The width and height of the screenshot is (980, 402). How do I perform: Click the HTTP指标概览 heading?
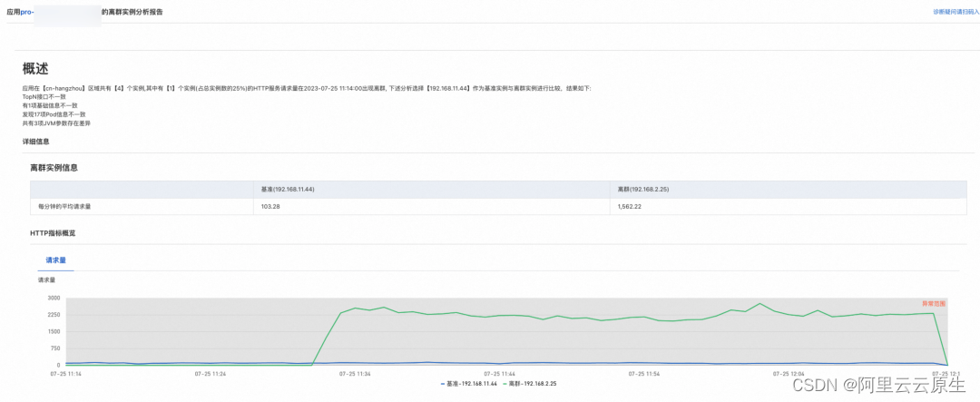tap(54, 232)
